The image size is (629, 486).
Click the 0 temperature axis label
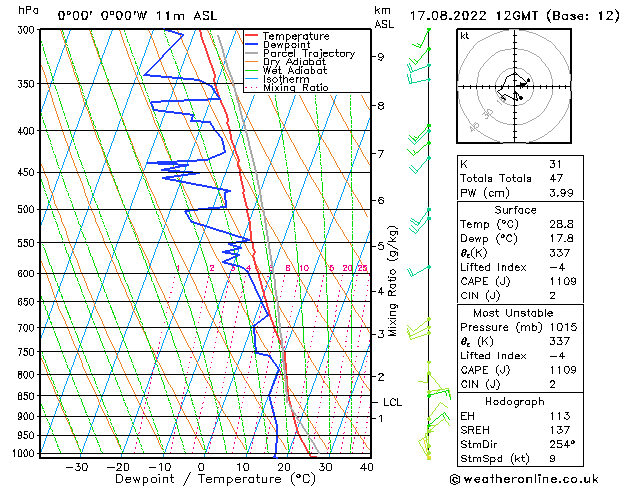tap(201, 467)
